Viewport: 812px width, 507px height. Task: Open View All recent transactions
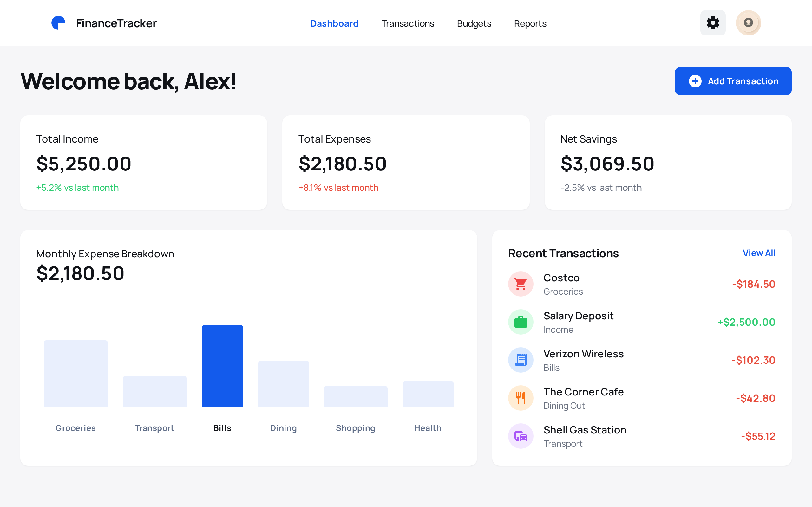tap(759, 253)
